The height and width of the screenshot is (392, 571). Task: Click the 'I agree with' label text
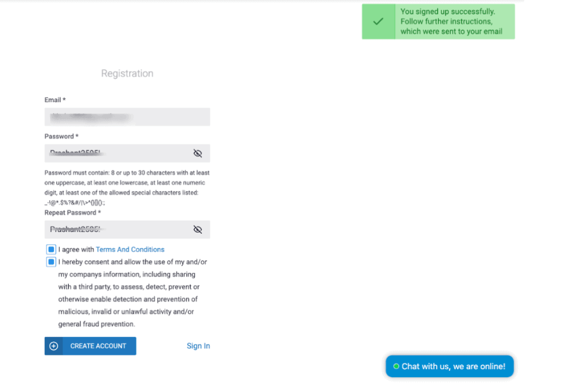click(x=76, y=250)
